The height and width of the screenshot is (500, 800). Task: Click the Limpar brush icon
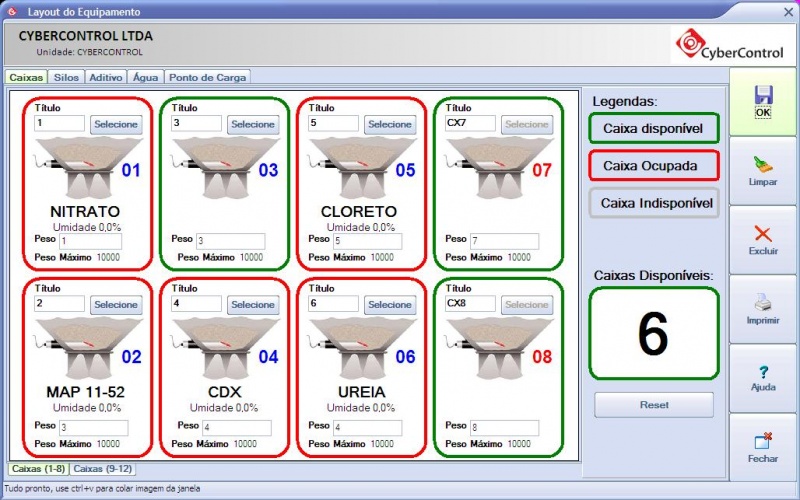[763, 164]
